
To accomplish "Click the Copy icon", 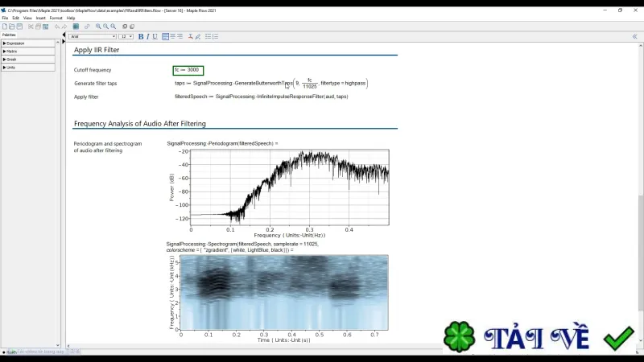I will [x=38, y=27].
